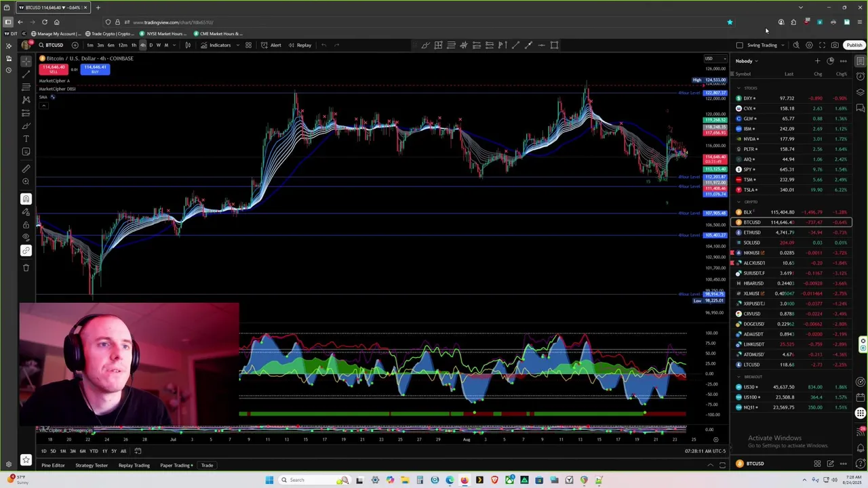
Task: Select the pattern drawing tool
Action: pyautogui.click(x=26, y=100)
